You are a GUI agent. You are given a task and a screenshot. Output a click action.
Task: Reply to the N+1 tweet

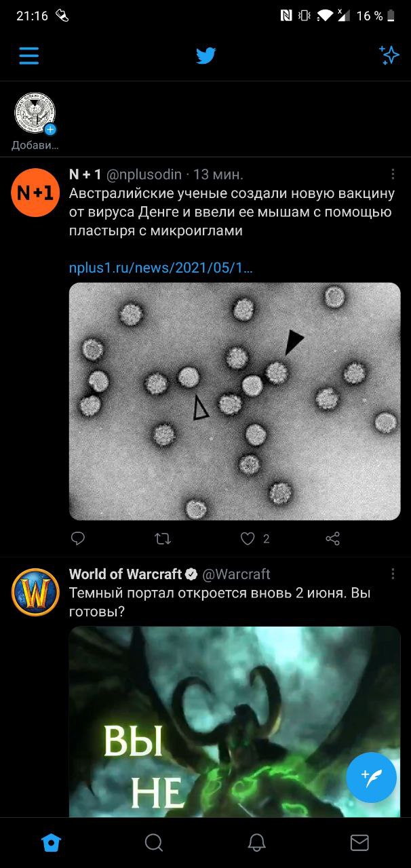[x=78, y=538]
